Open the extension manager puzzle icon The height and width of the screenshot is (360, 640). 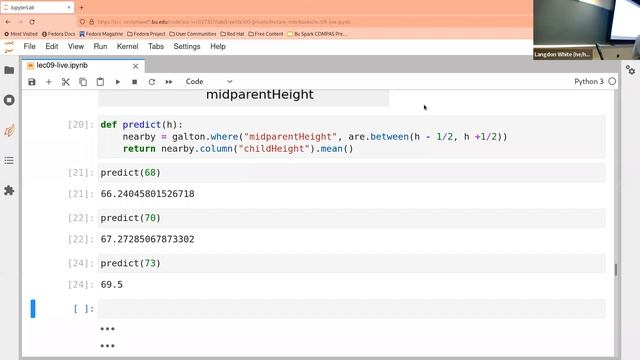click(9, 190)
